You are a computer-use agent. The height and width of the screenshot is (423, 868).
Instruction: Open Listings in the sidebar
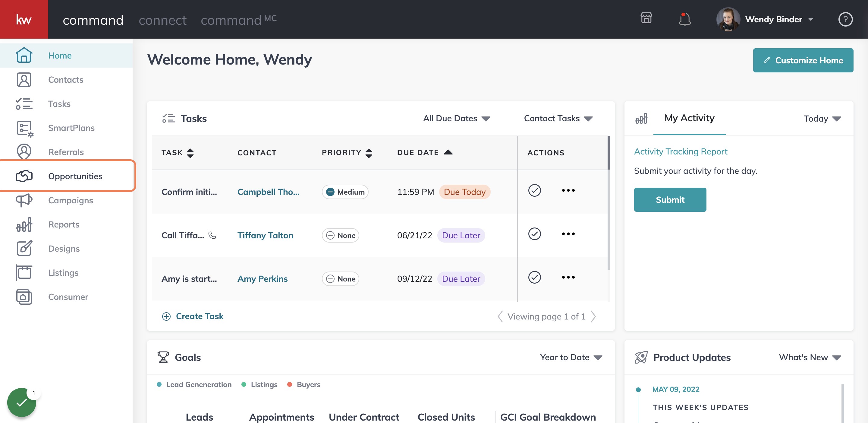click(x=66, y=272)
